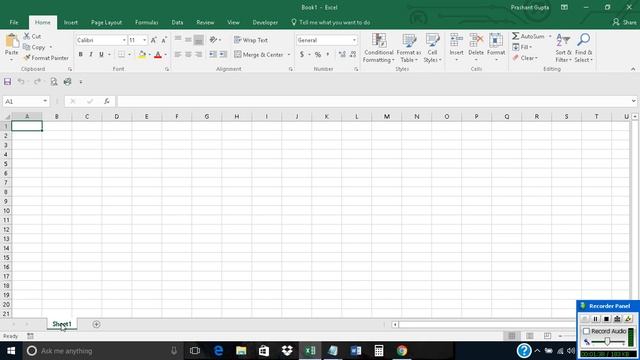Expand the formula bar
Screen dimensions: 640x360
[633, 101]
